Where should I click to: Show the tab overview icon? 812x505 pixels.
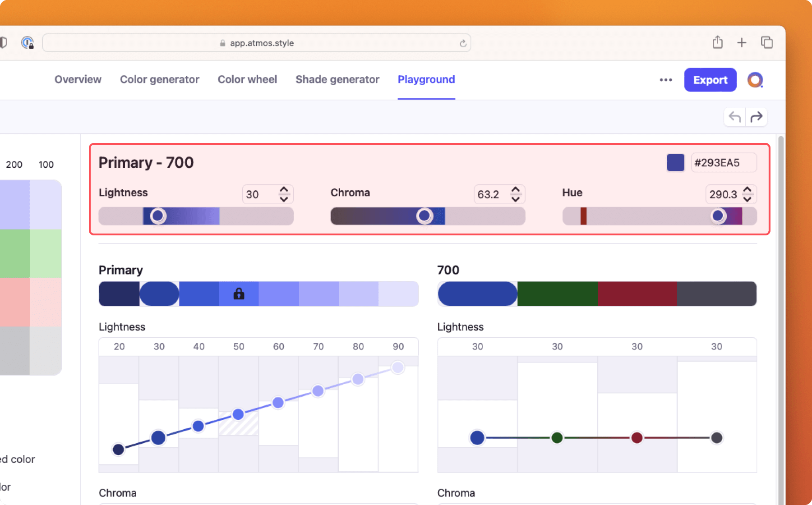tap(767, 42)
